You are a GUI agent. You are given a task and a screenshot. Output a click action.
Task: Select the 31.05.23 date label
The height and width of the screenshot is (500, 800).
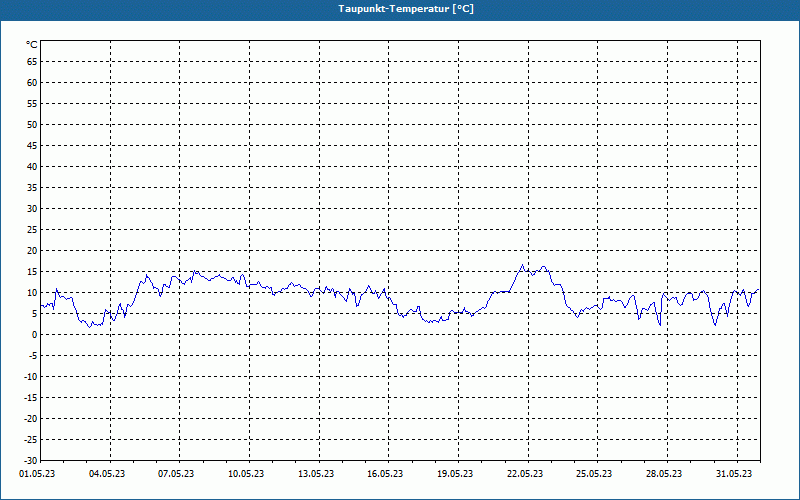point(734,474)
